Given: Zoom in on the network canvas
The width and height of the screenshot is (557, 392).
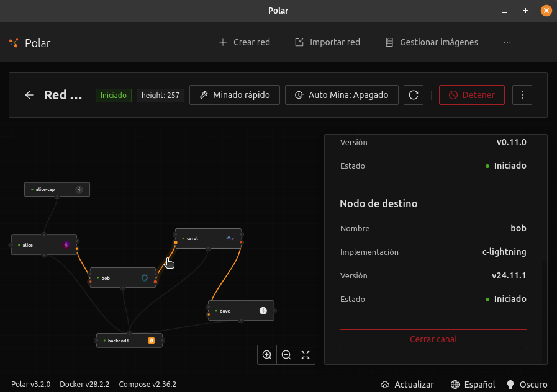Looking at the screenshot, I should [x=267, y=355].
